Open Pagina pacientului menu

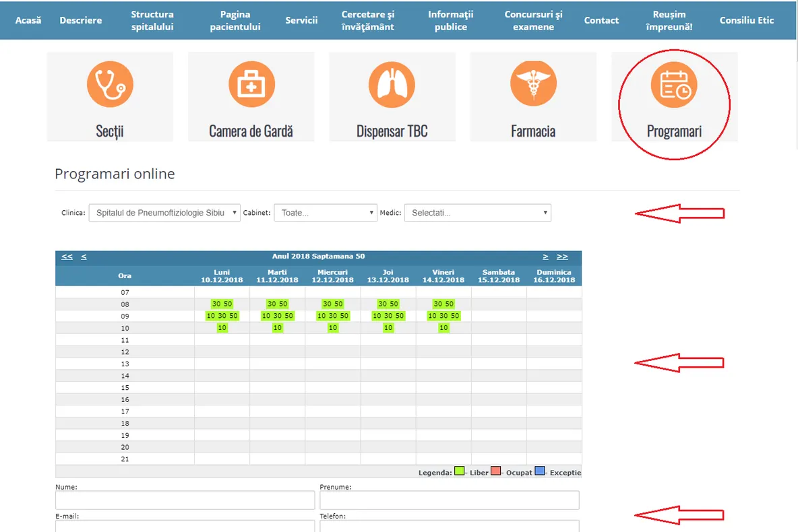pyautogui.click(x=235, y=20)
